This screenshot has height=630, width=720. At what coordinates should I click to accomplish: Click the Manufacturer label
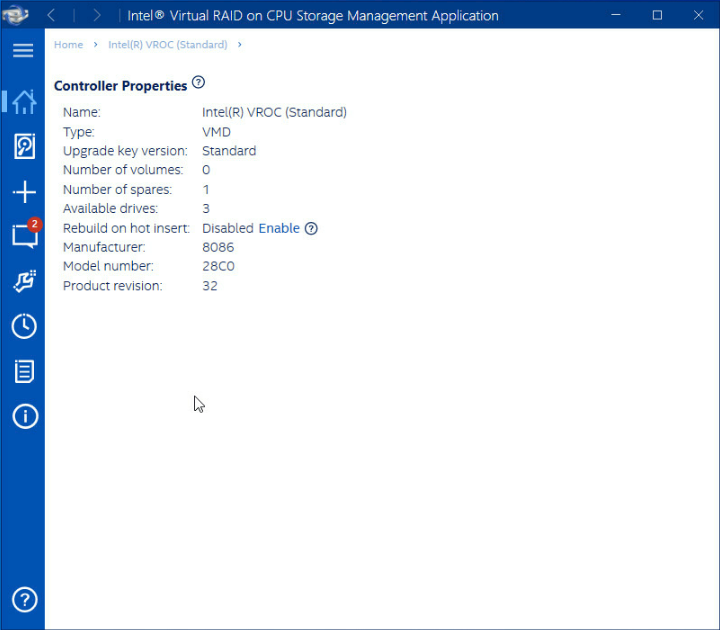[x=104, y=247]
